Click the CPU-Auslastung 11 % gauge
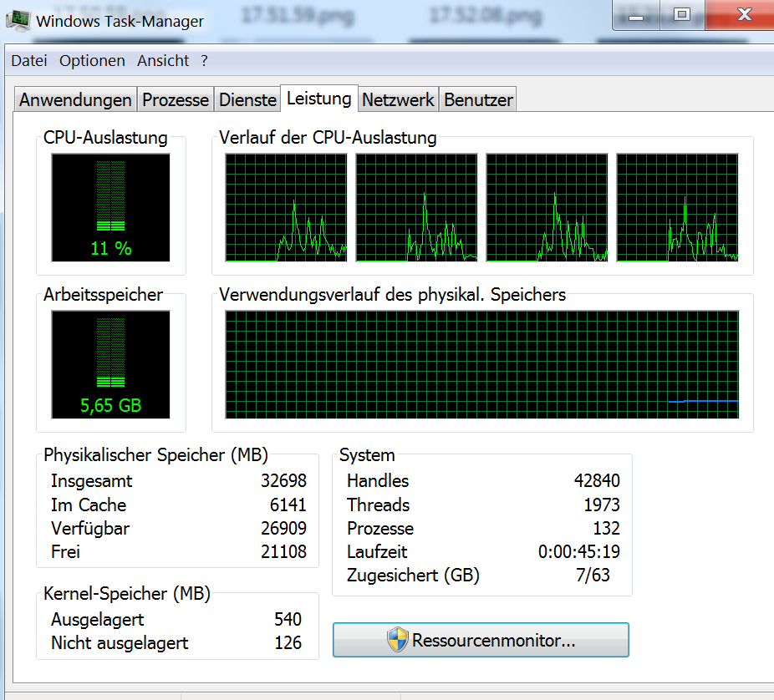 (x=110, y=208)
